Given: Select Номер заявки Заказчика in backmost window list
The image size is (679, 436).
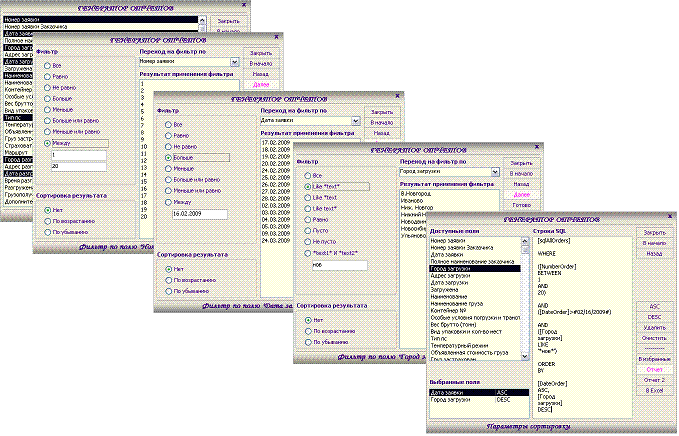Looking at the screenshot, I should click(100, 27).
